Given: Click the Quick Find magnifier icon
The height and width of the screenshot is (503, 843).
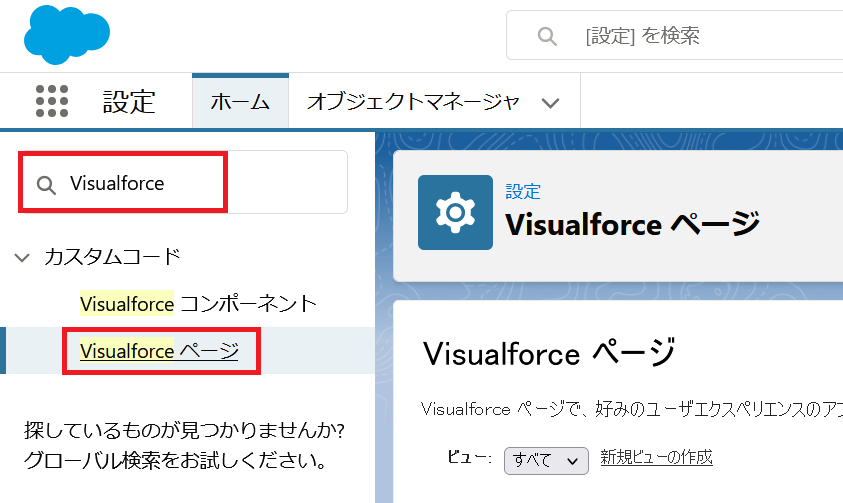Looking at the screenshot, I should (x=46, y=185).
